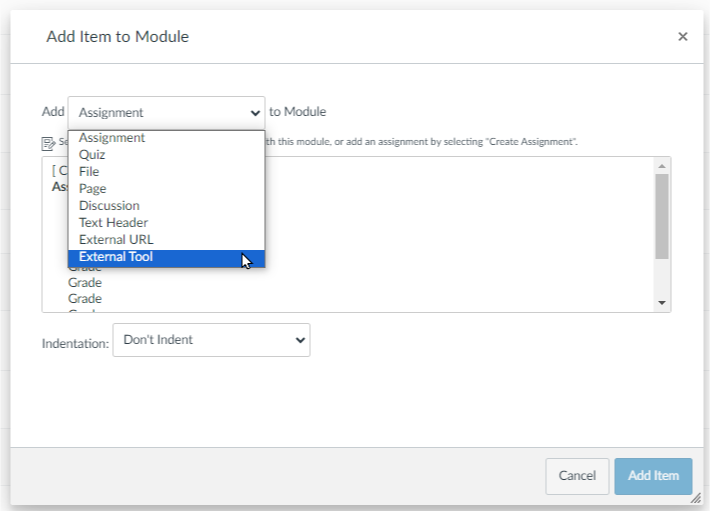
Task: Click the dialog resize handle in the corner
Action: coord(696,498)
